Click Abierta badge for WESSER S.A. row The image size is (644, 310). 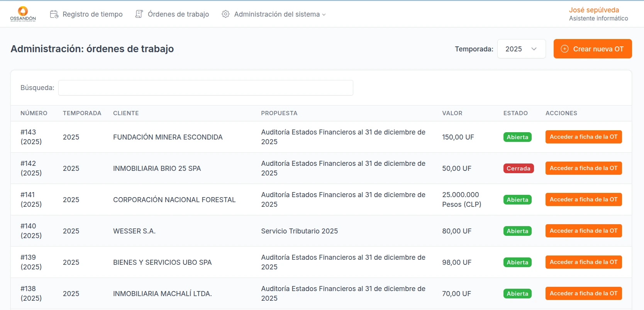pos(517,231)
